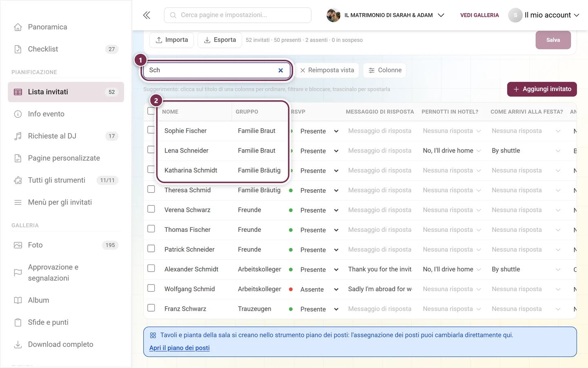Click the Foto image icon

(18, 245)
